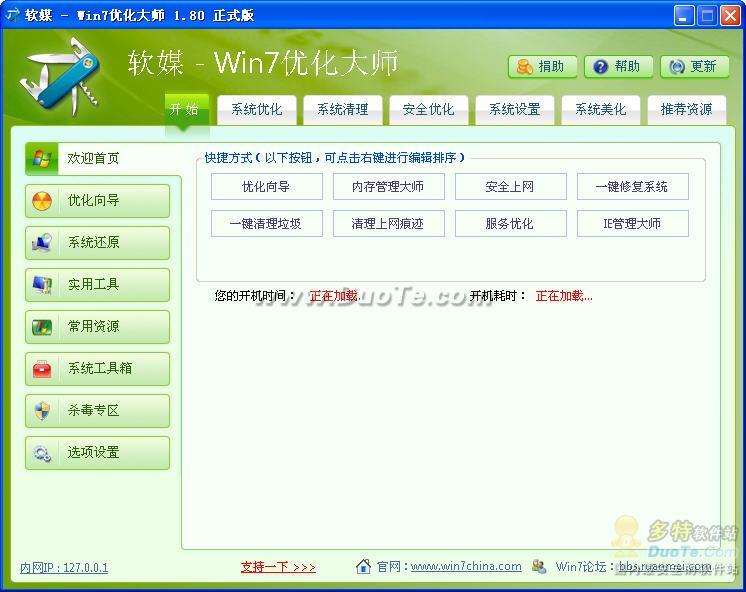Screen dimensions: 746x592
Task: Click the 服务优化 shortcut button
Action: pos(510,224)
